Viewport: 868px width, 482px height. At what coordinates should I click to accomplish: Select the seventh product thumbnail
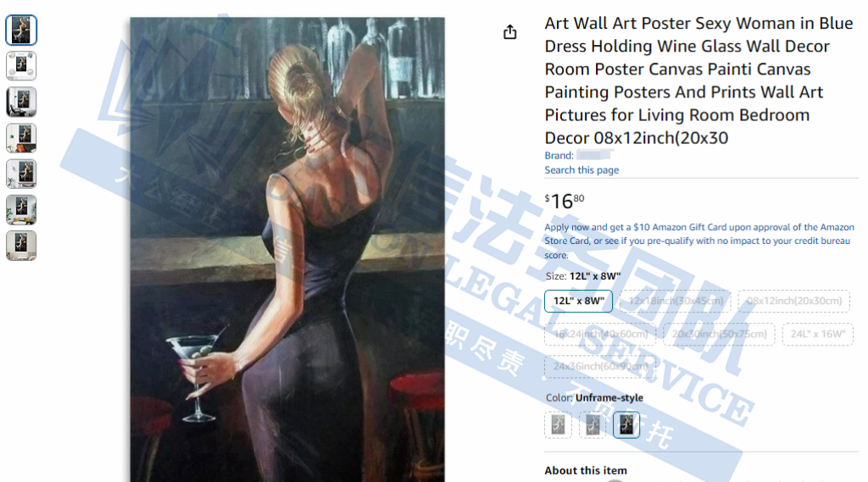[21, 246]
